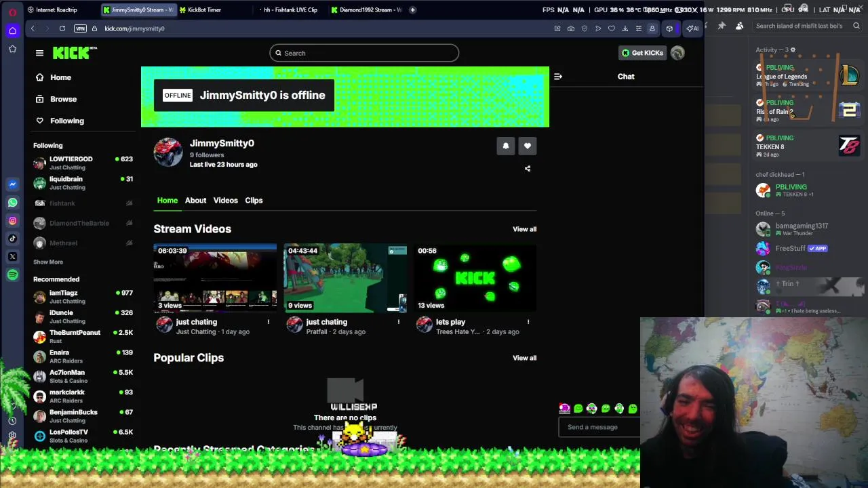The image size is (868, 488).
Task: Open the 06:03:39 just chating video
Action: [x=215, y=278]
